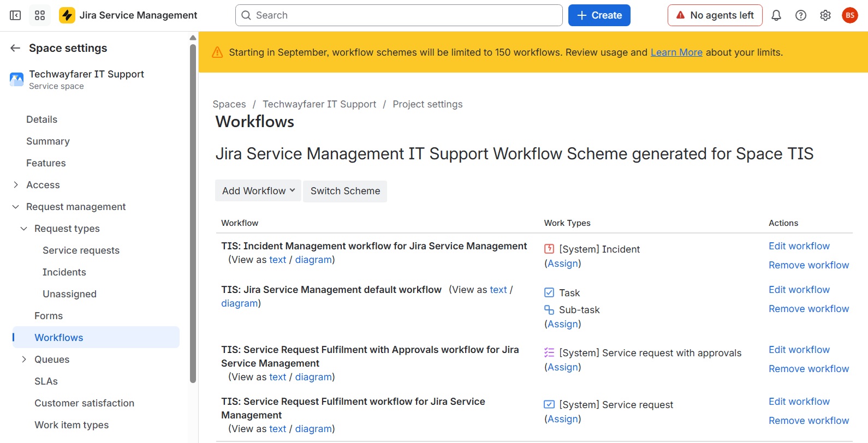The height and width of the screenshot is (443, 868).
Task: View default workflow as diagram
Action: coord(239,303)
